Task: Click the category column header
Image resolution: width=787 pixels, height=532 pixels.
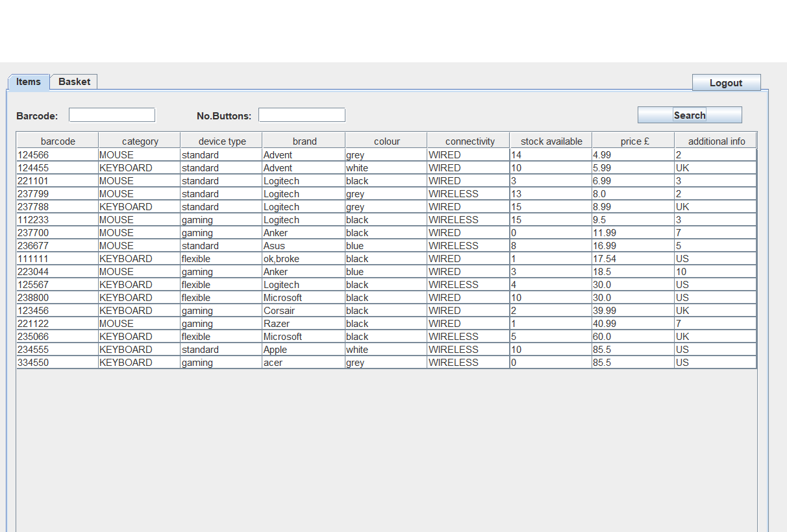Action: point(140,141)
